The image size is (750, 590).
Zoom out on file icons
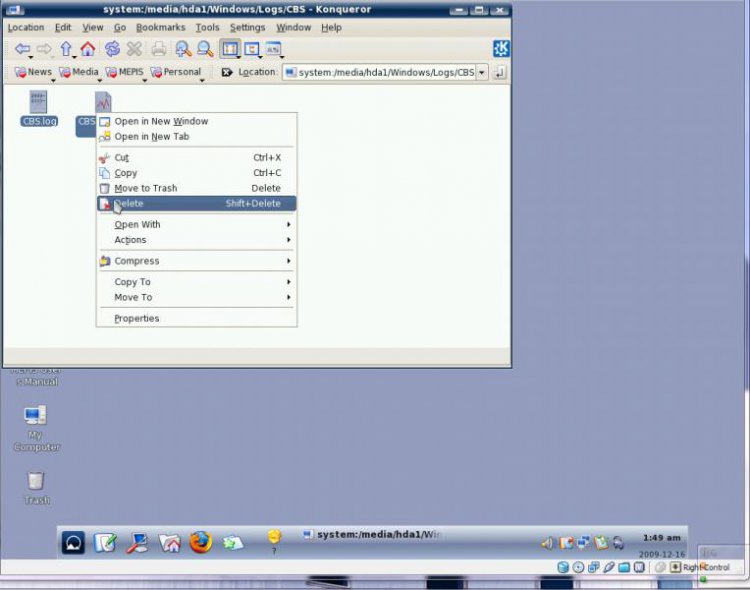205,49
